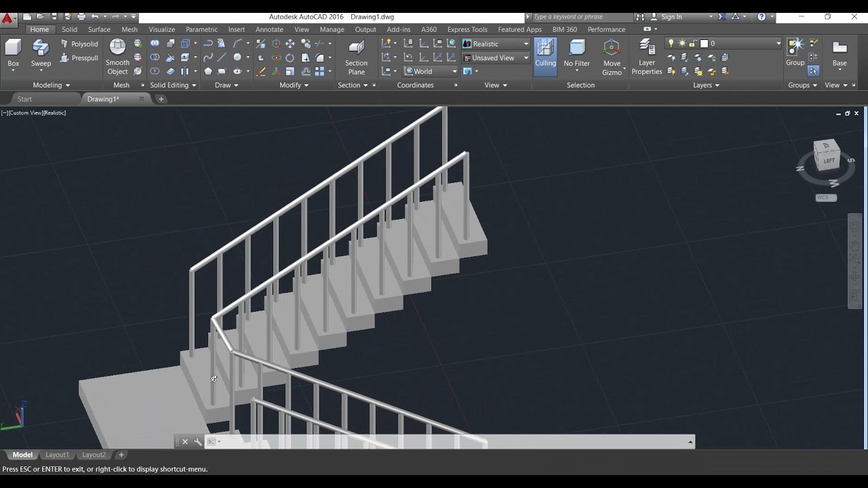
Task: Use the Presspull tool
Action: [x=79, y=58]
